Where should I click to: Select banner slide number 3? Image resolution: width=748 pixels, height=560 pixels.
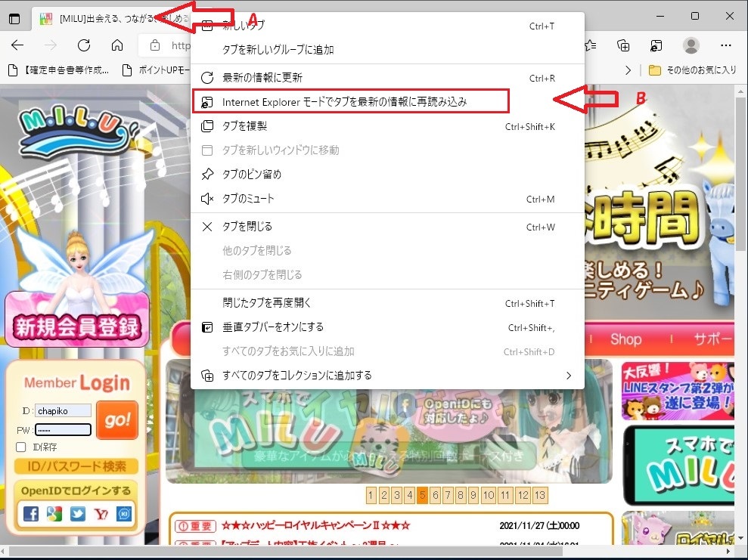[397, 495]
